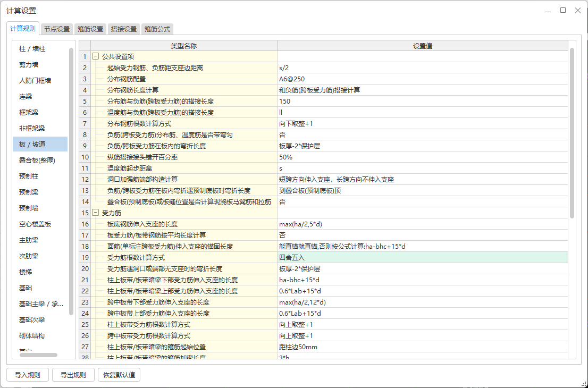588x388 pixels.
Task: Select the 计算规则 tab
Action: pyautogui.click(x=23, y=29)
